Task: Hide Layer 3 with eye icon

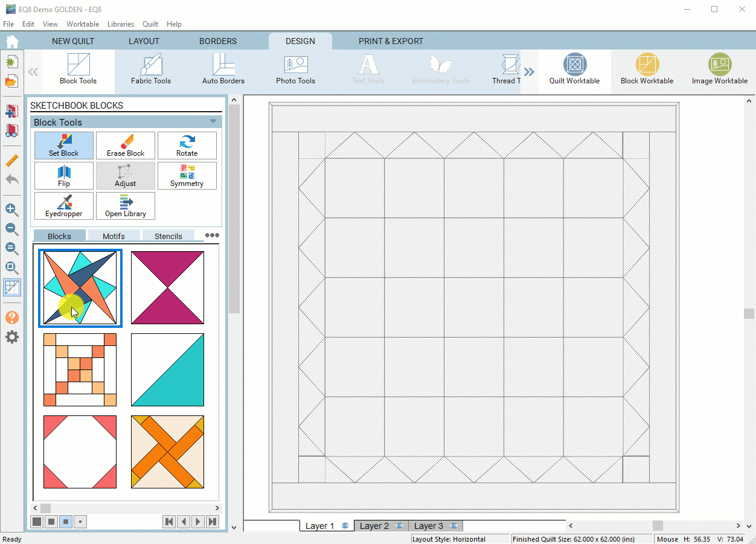Action: tap(453, 526)
